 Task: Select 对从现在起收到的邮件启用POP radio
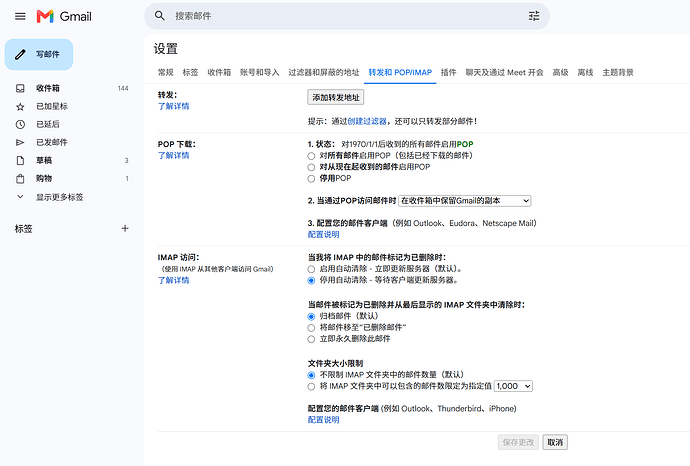click(311, 167)
